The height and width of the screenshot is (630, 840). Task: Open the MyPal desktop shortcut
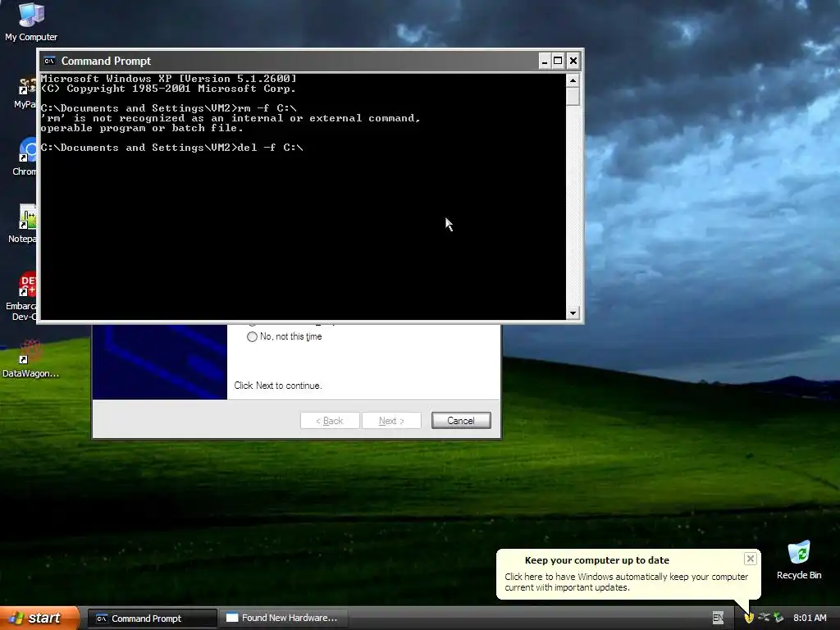coord(25,92)
